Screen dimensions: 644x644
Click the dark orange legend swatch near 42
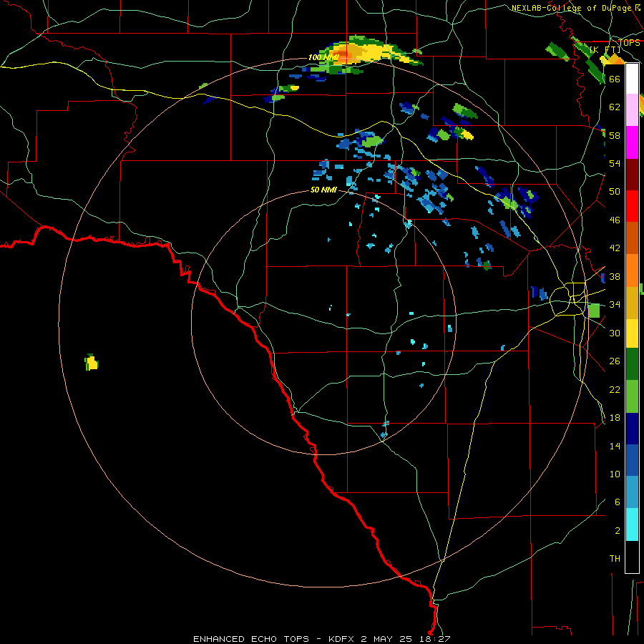tap(632, 238)
